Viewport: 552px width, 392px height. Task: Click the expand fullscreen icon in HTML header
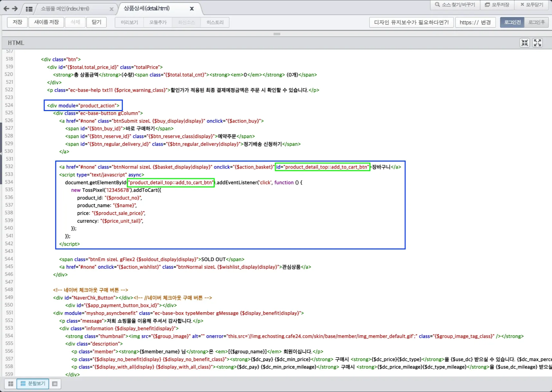click(x=538, y=43)
